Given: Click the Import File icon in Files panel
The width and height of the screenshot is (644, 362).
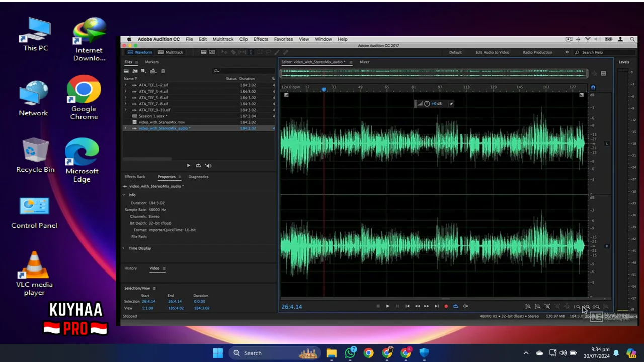Looking at the screenshot, I should click(x=135, y=71).
